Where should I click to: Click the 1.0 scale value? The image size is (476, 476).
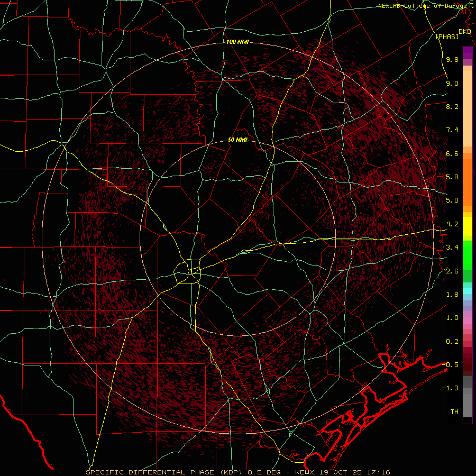(452, 318)
